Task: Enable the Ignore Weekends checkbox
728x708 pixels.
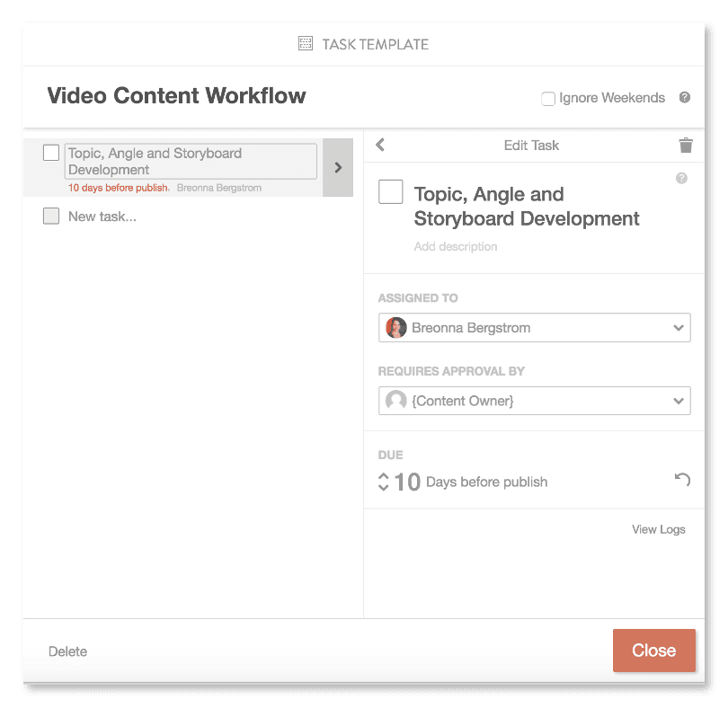Action: click(x=548, y=99)
